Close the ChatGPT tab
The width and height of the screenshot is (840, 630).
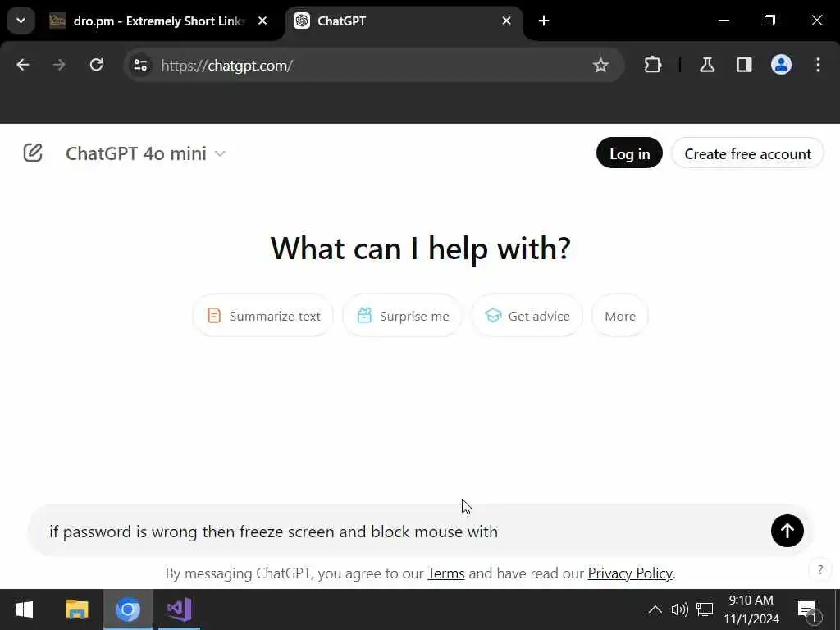click(506, 21)
